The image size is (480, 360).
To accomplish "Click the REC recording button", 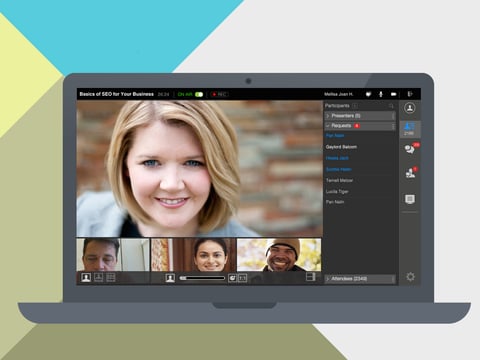I will (x=219, y=94).
